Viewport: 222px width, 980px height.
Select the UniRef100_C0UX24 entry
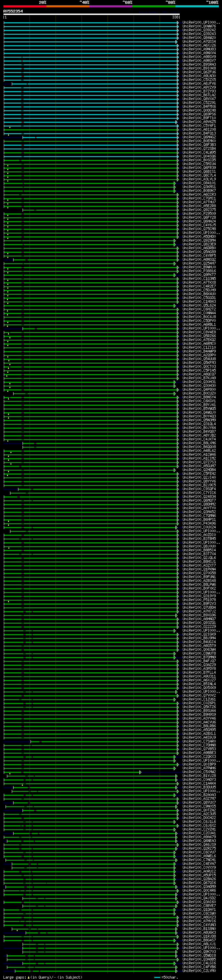click(199, 527)
